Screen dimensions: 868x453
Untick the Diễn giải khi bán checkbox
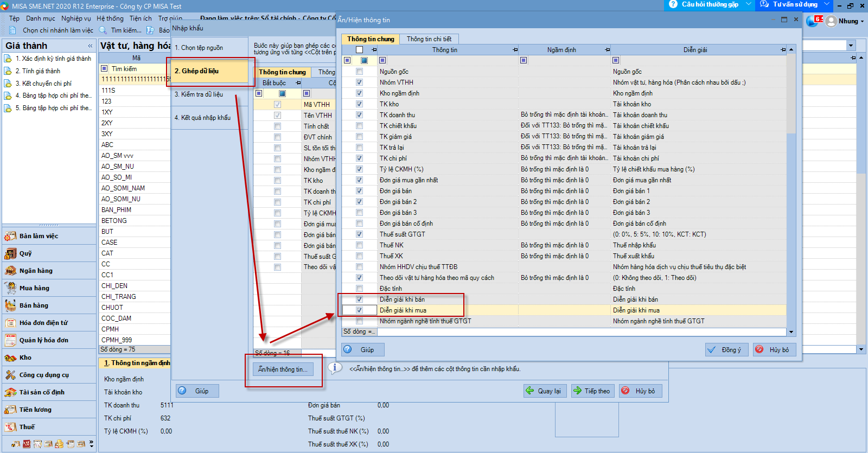359,299
